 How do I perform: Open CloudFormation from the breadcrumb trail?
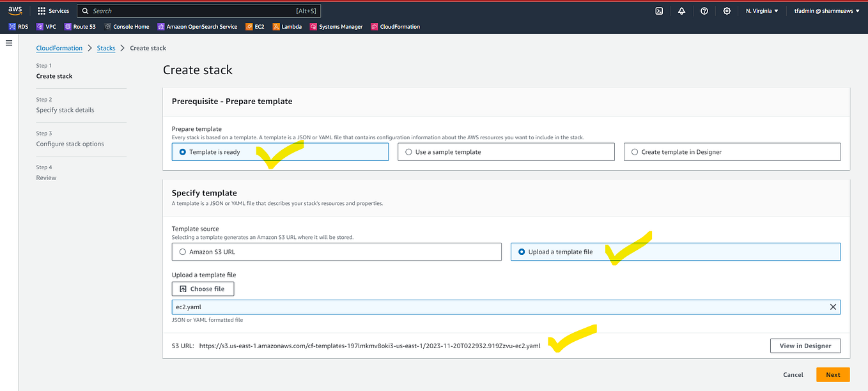[x=59, y=47]
